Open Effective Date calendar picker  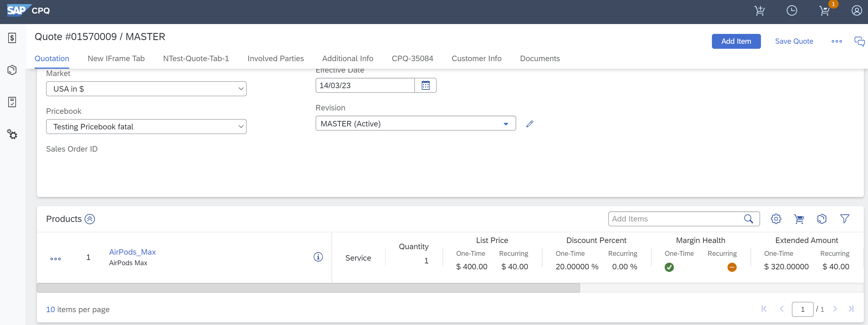426,85
